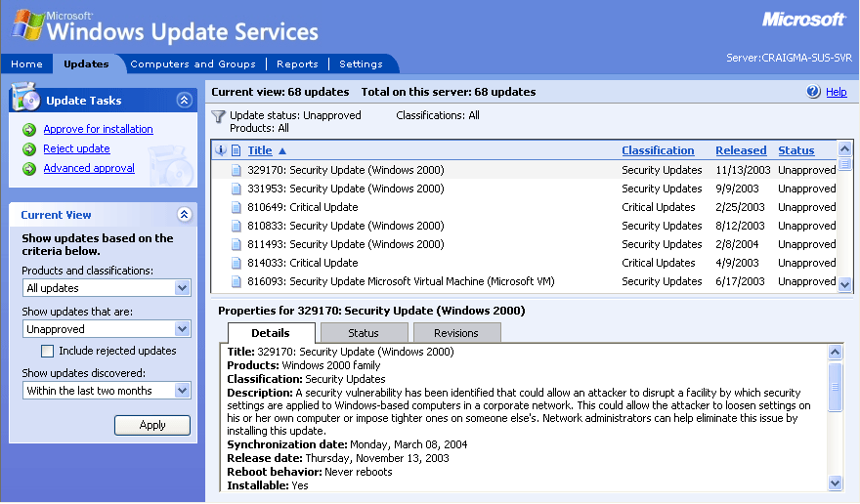Select row 810833: Security Update (Windows 2000)
This screenshot has width=860, height=504.
pos(525,226)
